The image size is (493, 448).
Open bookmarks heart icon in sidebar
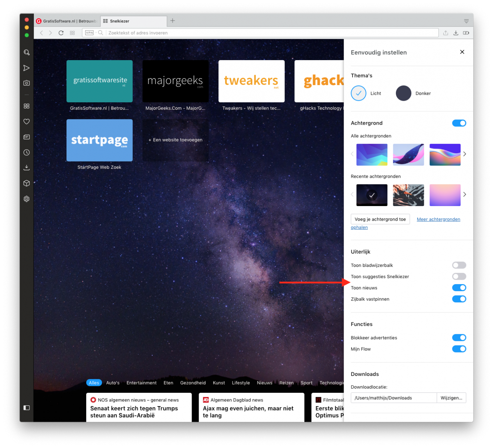(27, 121)
